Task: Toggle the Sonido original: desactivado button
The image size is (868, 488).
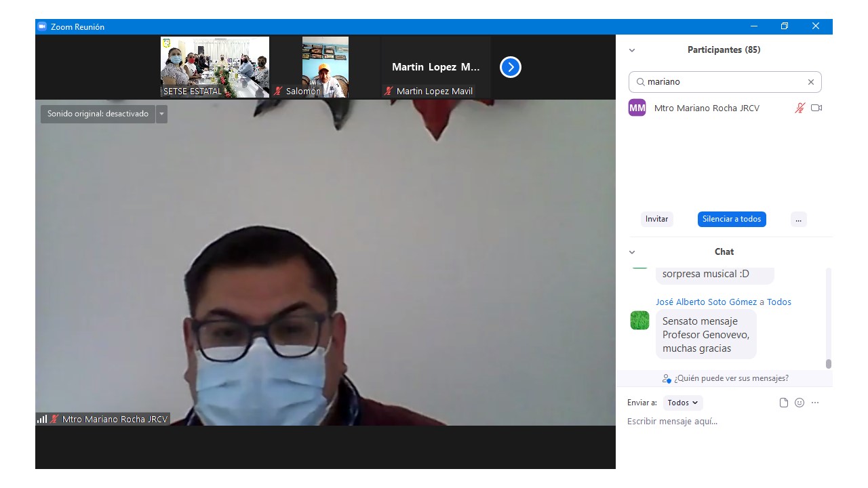Action: pos(98,114)
